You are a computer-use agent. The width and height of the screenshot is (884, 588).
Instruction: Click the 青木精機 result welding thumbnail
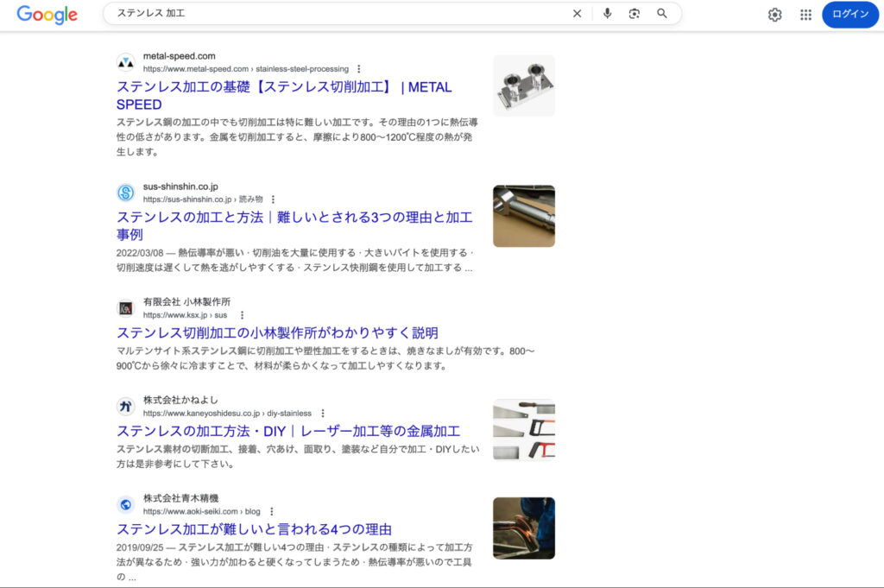click(x=524, y=528)
